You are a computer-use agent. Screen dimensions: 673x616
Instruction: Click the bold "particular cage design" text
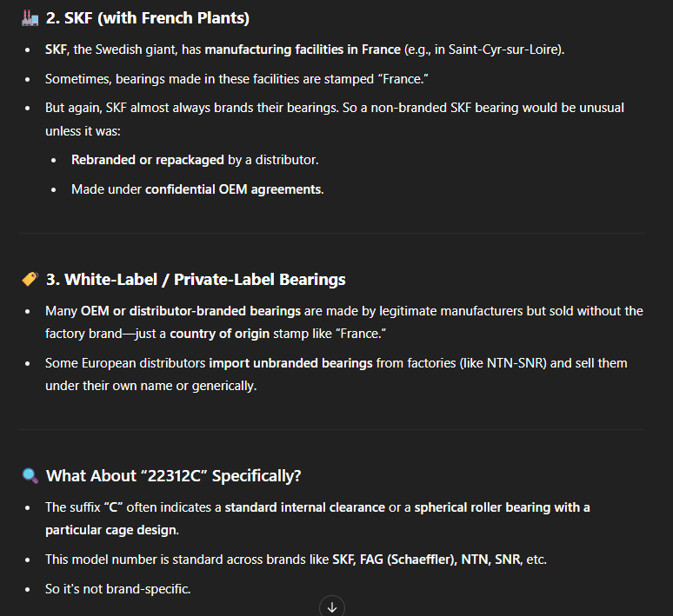coord(109,529)
